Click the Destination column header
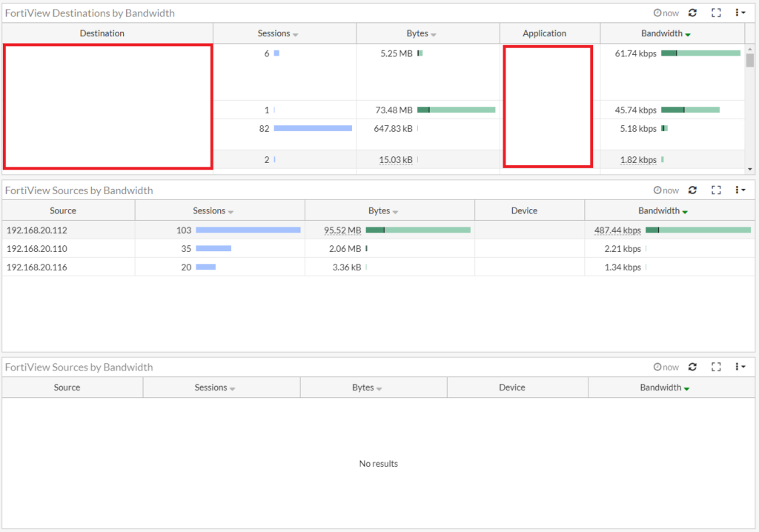Viewport: 759px width, 532px height. 107,33
